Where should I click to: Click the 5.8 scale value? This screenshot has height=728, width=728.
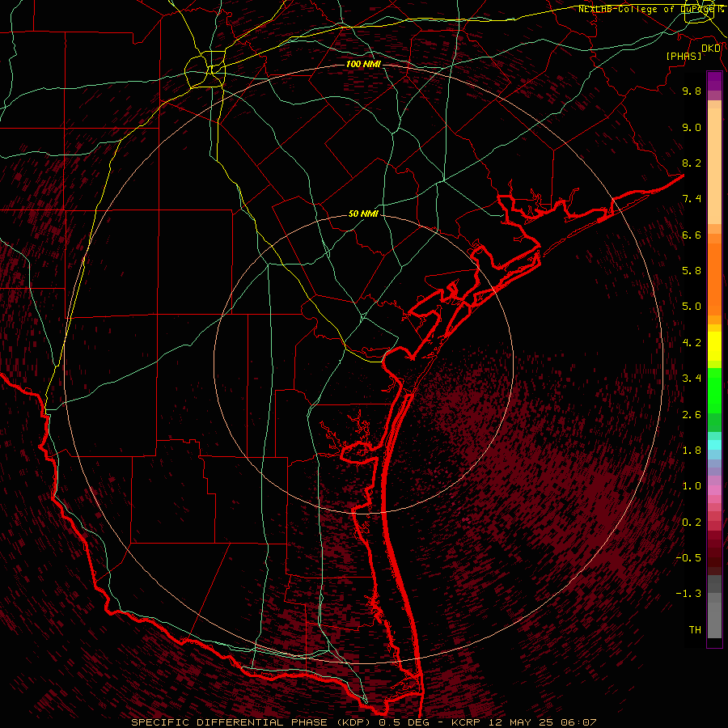[692, 271]
